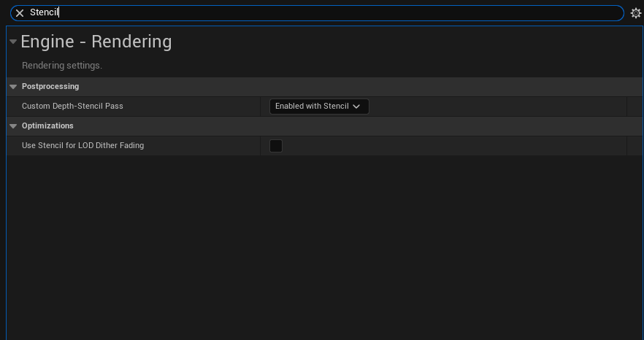Click the Optimizations header text
644x340 pixels.
[47, 125]
